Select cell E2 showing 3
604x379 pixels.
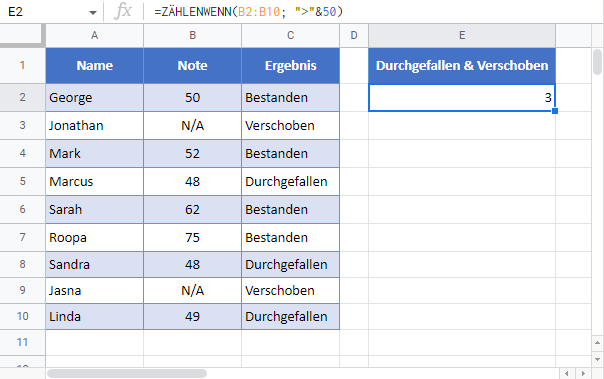[x=462, y=98]
